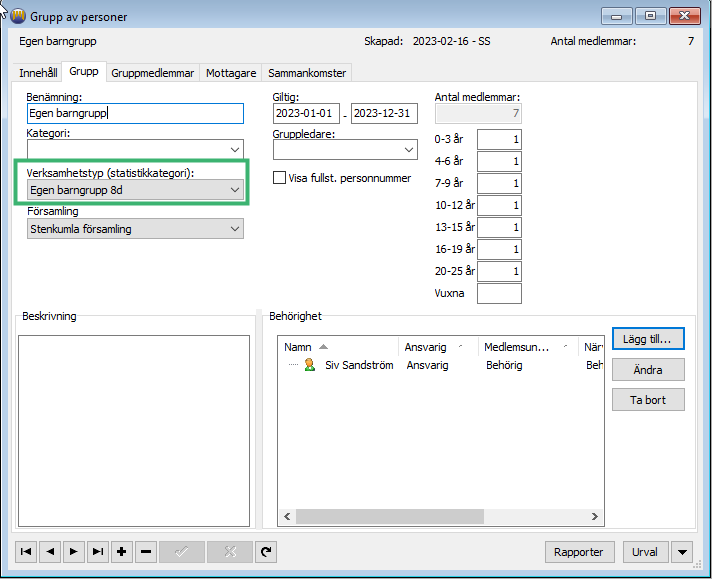Screen dimensions: 712x579
Task: Go to the next record
Action: (74, 551)
